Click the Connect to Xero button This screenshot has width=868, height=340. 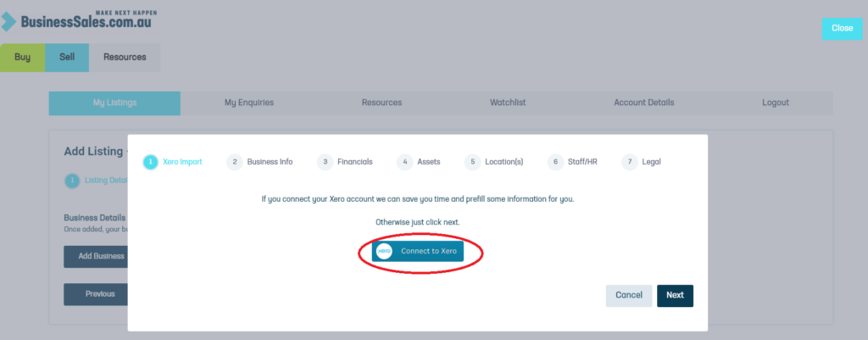pyautogui.click(x=417, y=251)
